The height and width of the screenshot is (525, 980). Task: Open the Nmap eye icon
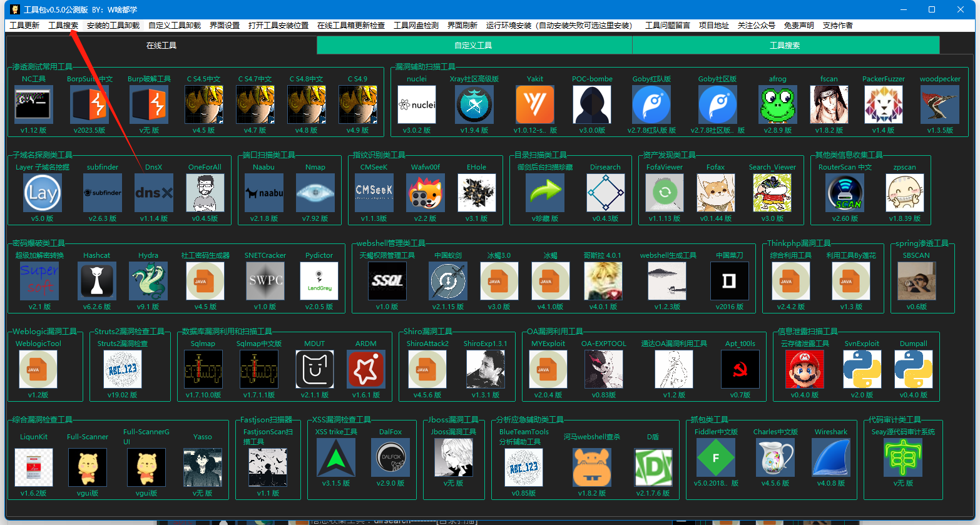point(315,193)
